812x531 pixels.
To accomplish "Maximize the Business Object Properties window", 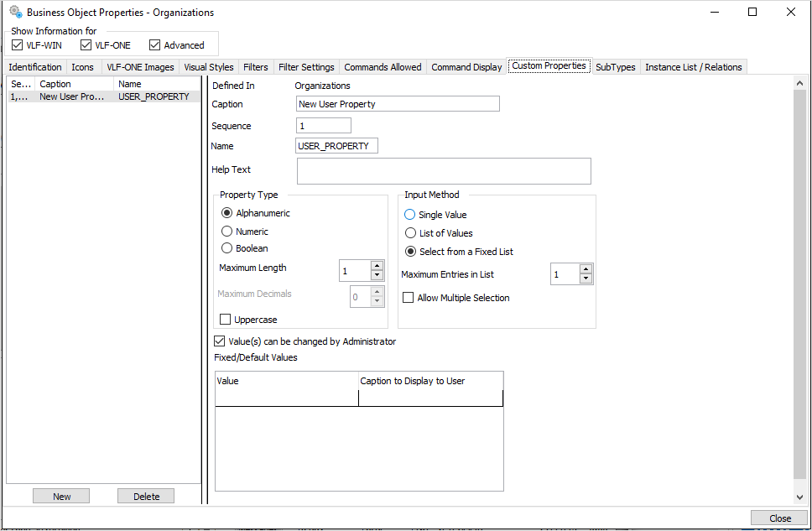I will 752,12.
